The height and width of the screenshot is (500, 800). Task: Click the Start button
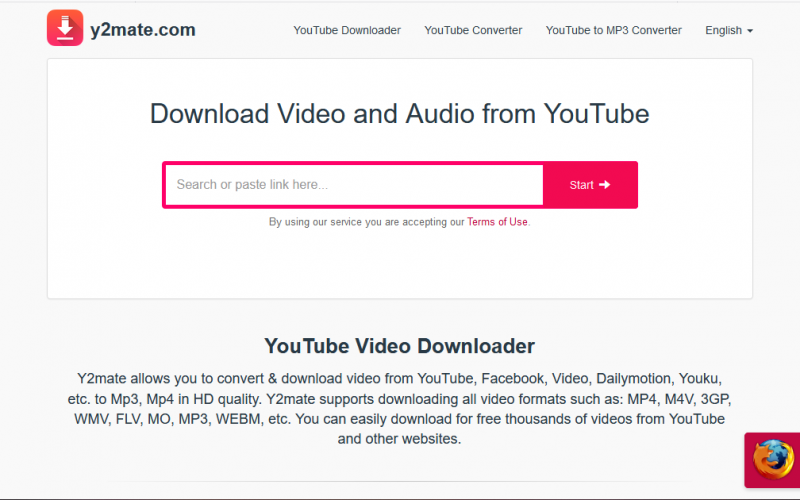point(590,185)
